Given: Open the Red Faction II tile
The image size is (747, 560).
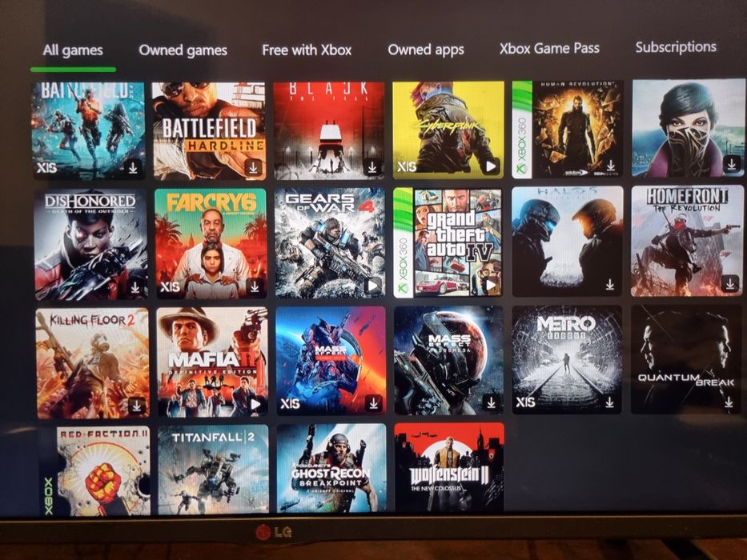Looking at the screenshot, I should 94,471.
